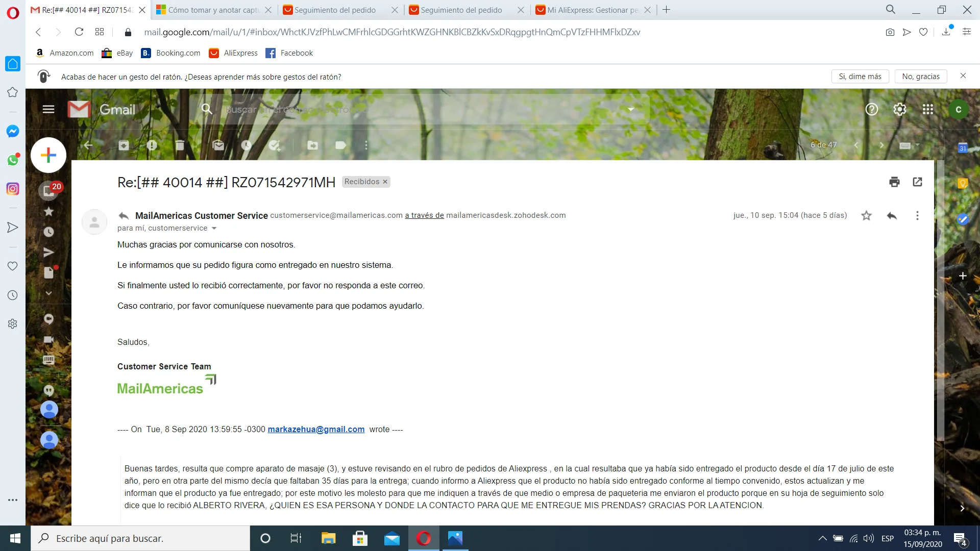Print the email using printer icon

click(894, 182)
